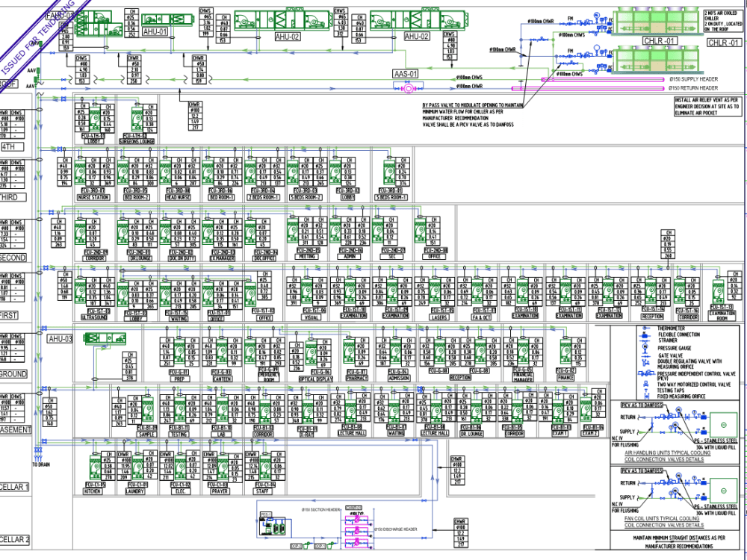The height and width of the screenshot is (560, 747).
Task: Click the fan coil unit above KITCHEN label
Action: coord(96,466)
